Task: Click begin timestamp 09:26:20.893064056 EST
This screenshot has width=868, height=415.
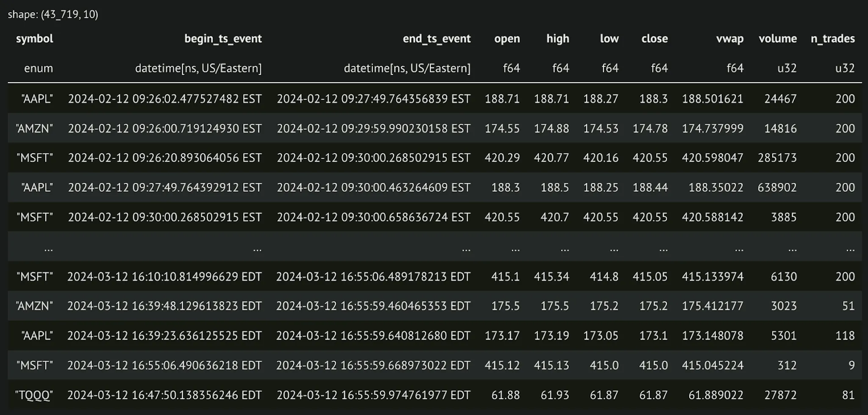Action: click(165, 158)
